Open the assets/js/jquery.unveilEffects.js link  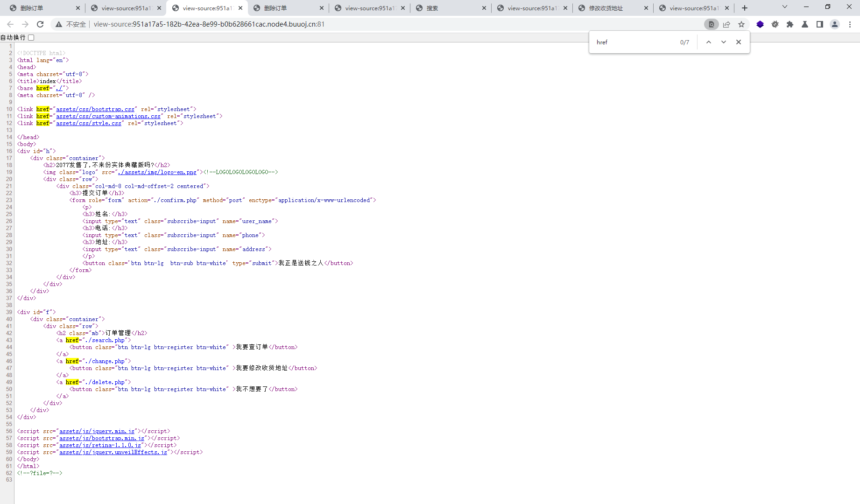tap(113, 452)
